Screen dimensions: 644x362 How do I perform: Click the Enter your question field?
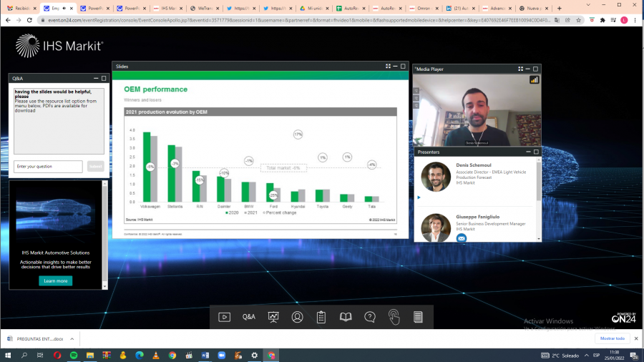pos(48,166)
